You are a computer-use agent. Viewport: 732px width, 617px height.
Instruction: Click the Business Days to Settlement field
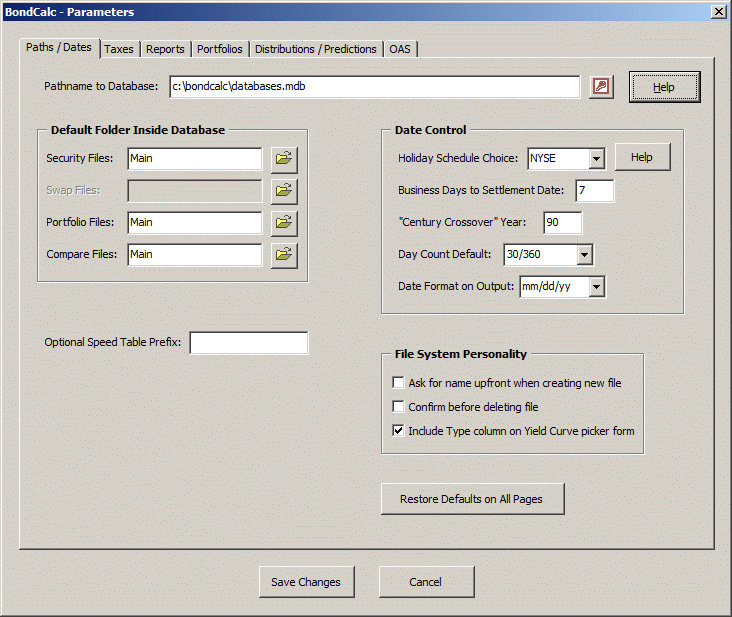[594, 190]
